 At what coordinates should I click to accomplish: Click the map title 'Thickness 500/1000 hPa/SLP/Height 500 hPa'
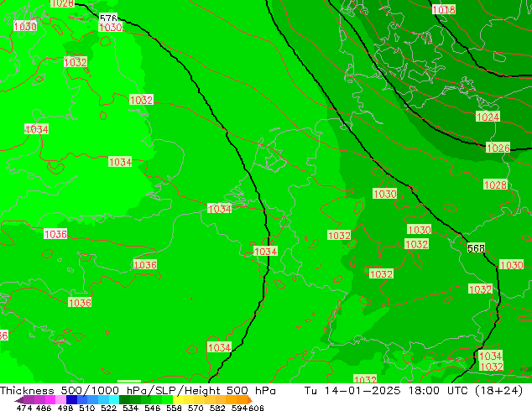coord(138,391)
